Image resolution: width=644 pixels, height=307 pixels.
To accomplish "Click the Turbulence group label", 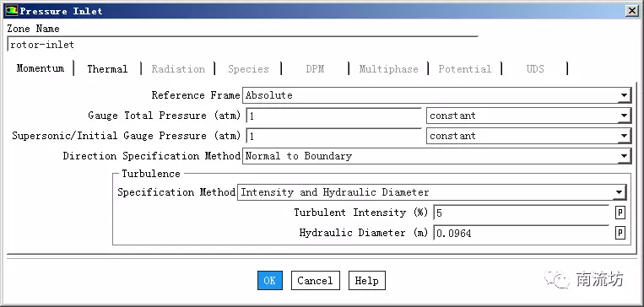I will coord(151,174).
